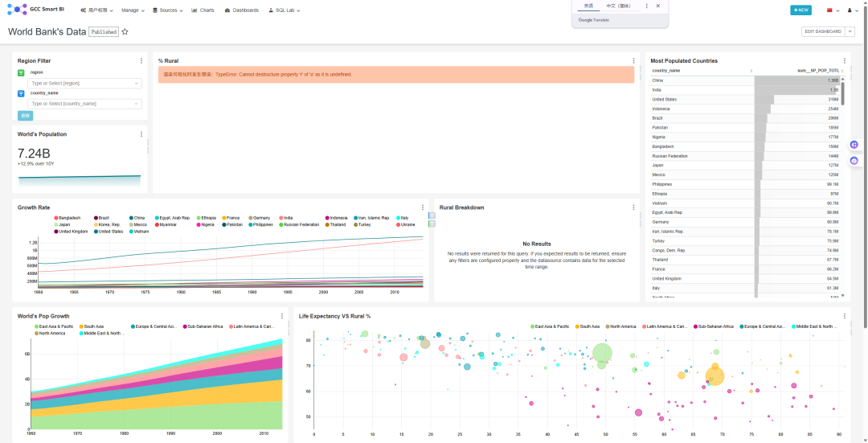Viewport: 868px width, 443px height.
Task: Open the user account dropdown arrow
Action: (857, 10)
